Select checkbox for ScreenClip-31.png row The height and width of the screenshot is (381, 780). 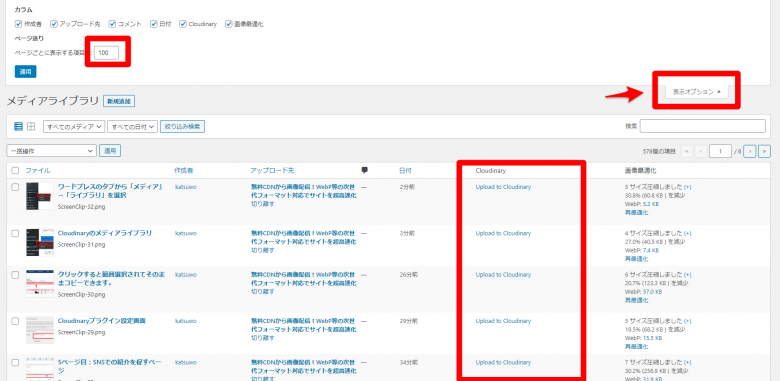pyautogui.click(x=15, y=233)
